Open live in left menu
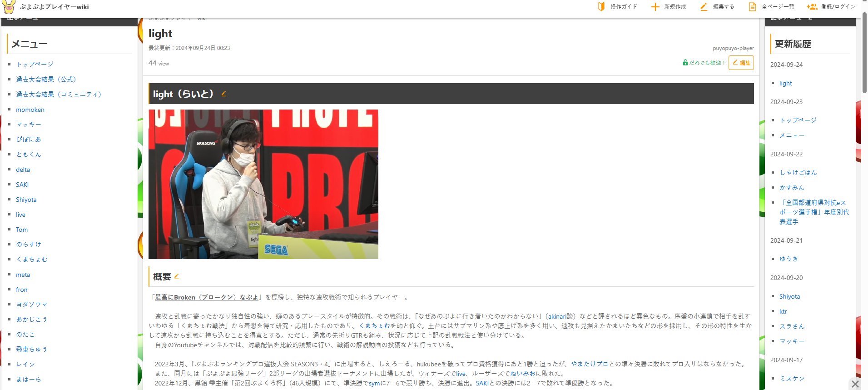The height and width of the screenshot is (390, 868). [20, 215]
